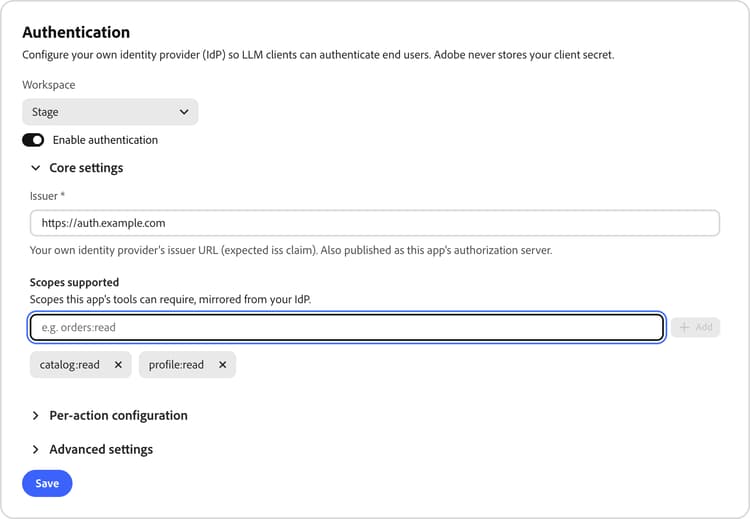Viewport: 750px width, 519px height.
Task: Click the Add scope button
Action: coord(695,327)
